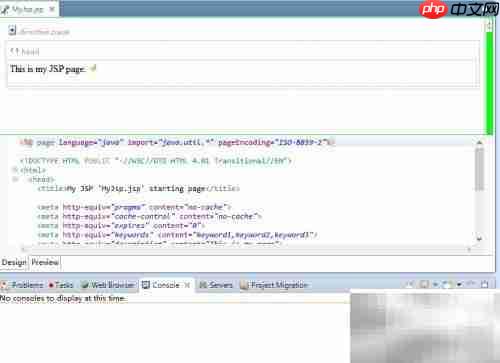Open the console selection dropdown arrow
Viewport: 500px width, 363px height.
tap(460, 284)
